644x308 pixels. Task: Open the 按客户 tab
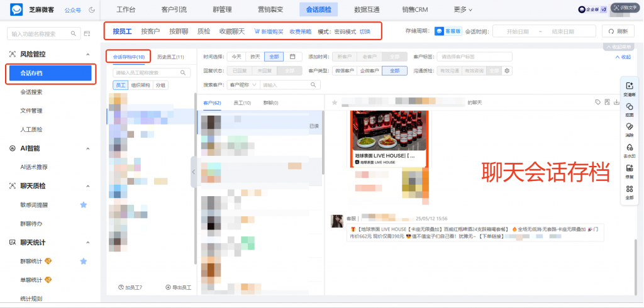[150, 31]
